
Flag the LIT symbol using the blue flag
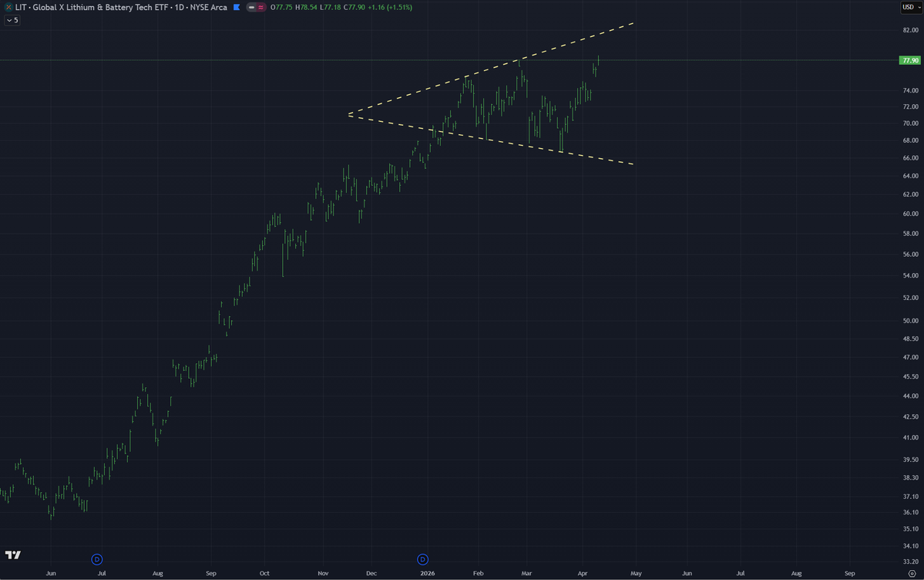click(237, 7)
